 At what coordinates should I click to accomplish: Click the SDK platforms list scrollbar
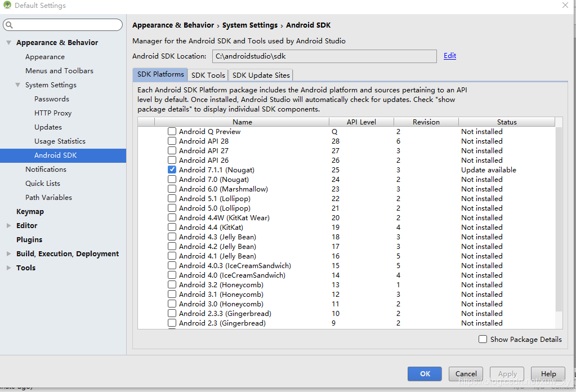pos(559,220)
